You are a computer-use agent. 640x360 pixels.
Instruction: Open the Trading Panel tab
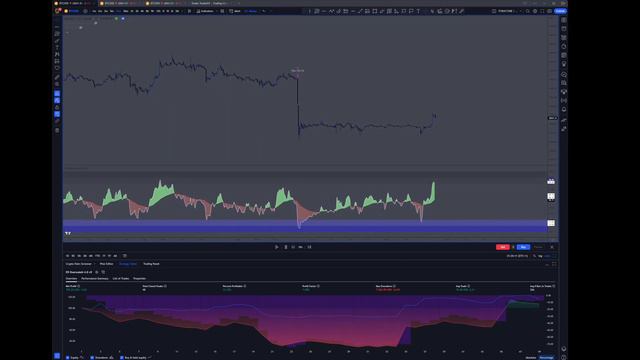pyautogui.click(x=151, y=264)
